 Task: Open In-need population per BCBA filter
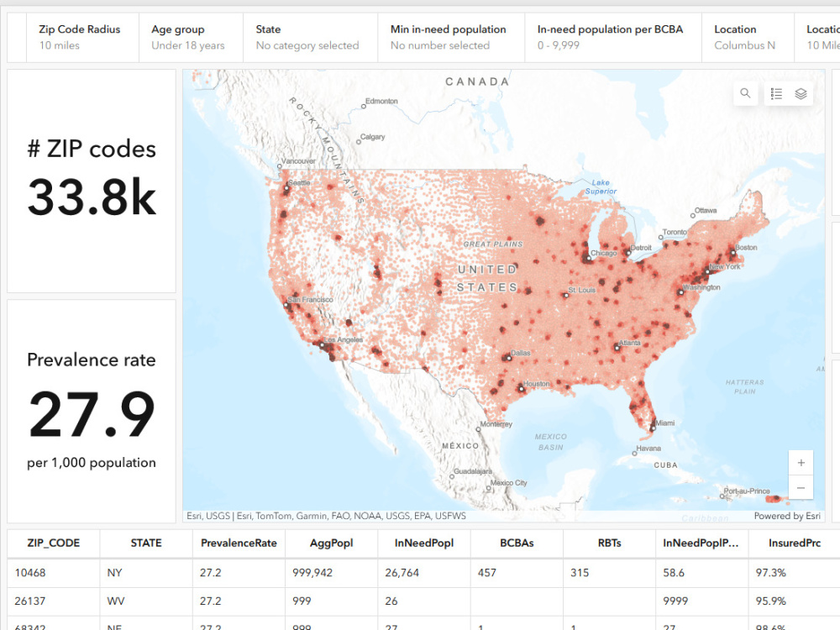coord(613,38)
